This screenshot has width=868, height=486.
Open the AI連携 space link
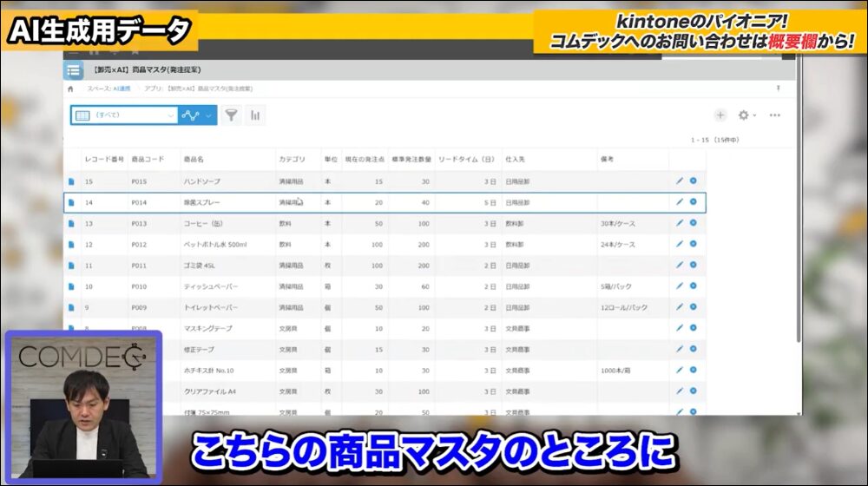120,89
